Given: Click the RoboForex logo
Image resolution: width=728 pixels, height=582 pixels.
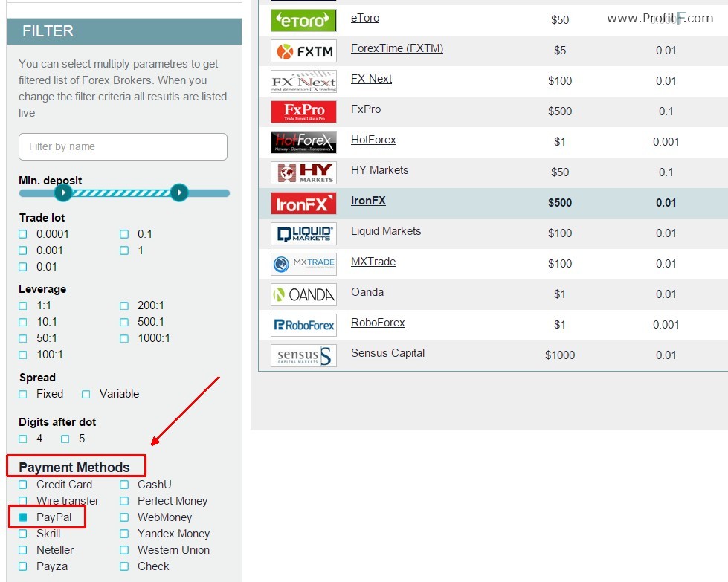Looking at the screenshot, I should pos(303,325).
